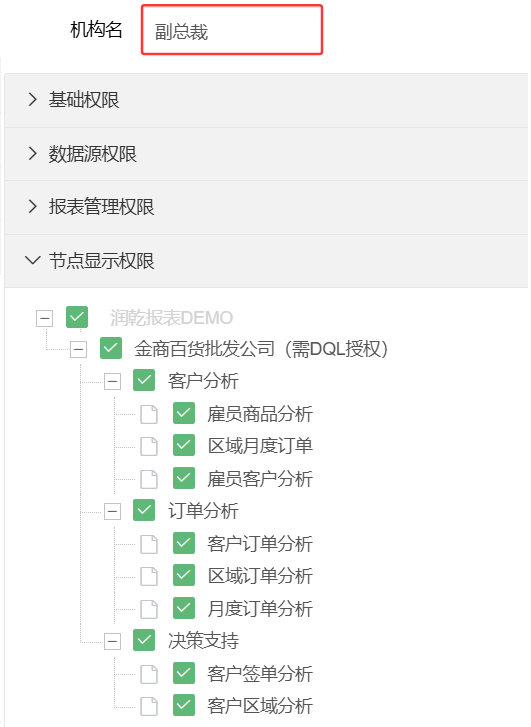Uncheck the 客户分析 checkbox
The height and width of the screenshot is (727, 531).
144,380
